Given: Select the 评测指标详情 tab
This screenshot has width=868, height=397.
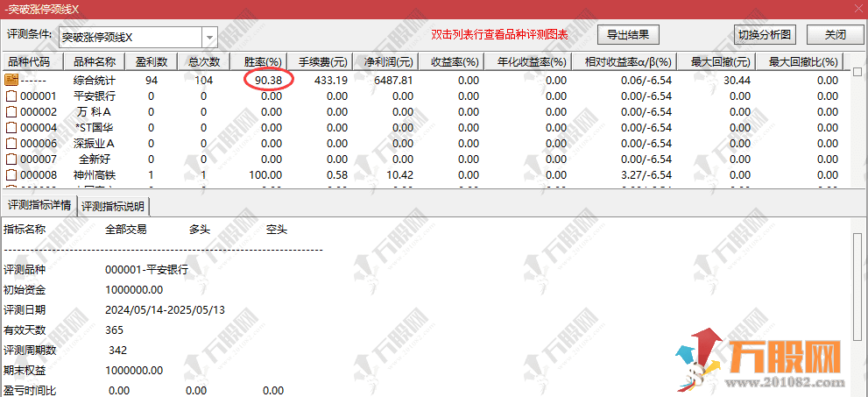Looking at the screenshot, I should pos(39,205).
